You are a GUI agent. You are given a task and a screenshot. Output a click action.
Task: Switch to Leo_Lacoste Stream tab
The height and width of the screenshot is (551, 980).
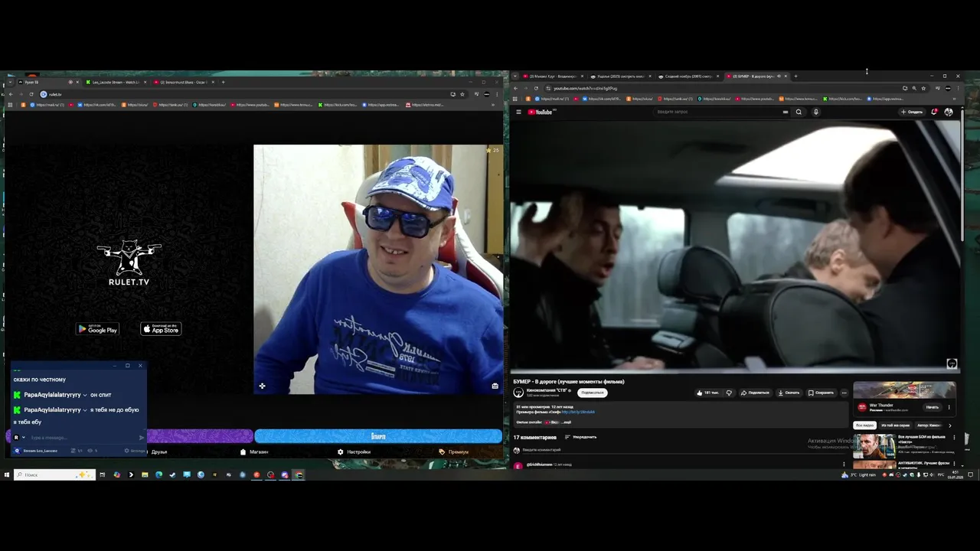point(115,82)
